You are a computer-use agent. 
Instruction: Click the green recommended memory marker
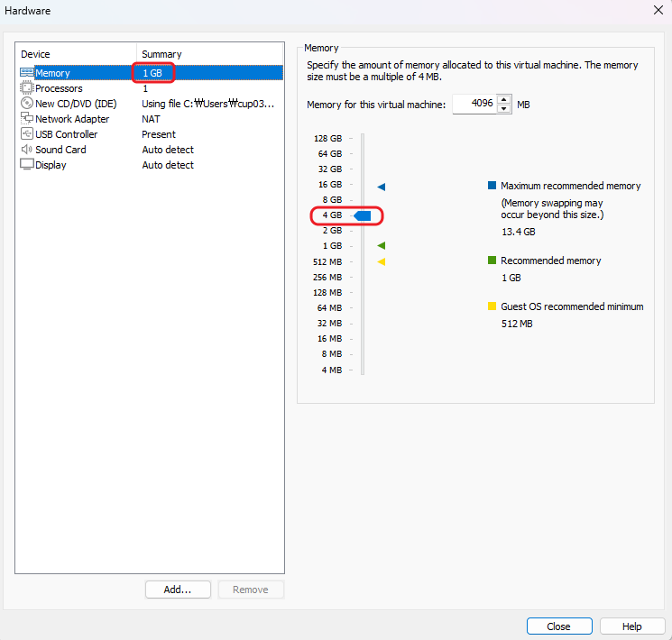tap(381, 245)
